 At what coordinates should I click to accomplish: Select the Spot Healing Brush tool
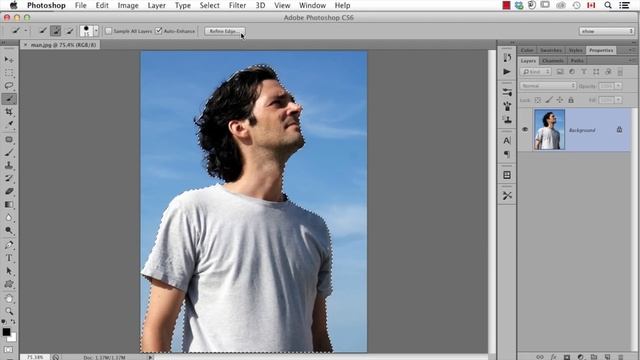pos(9,140)
